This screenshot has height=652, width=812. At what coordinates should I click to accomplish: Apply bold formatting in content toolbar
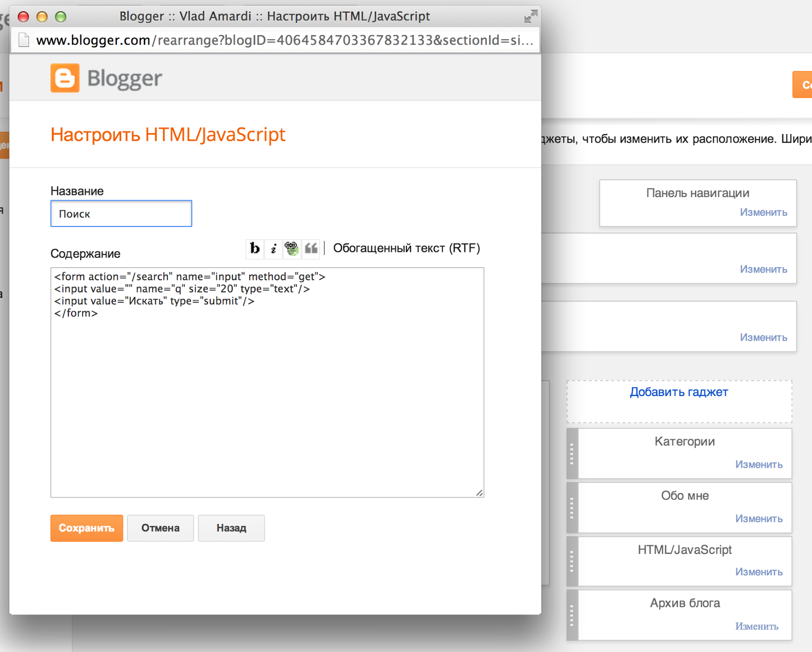(x=255, y=248)
